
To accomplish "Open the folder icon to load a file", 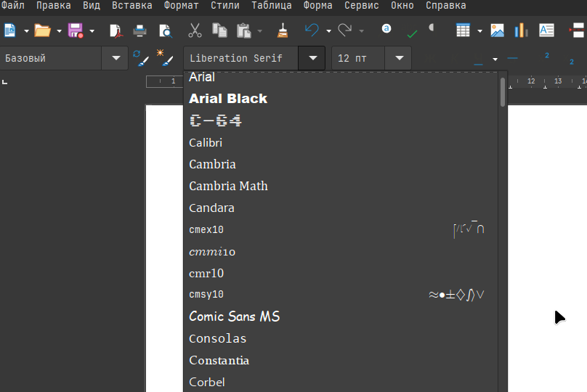I will pyautogui.click(x=42, y=30).
